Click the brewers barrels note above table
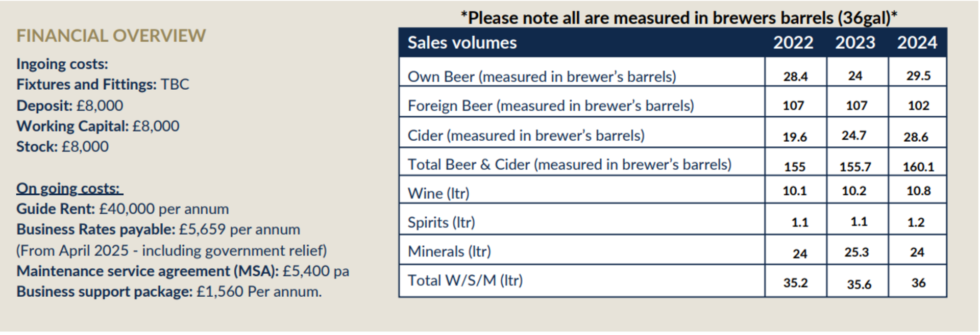The width and height of the screenshot is (980, 335). pos(679,18)
